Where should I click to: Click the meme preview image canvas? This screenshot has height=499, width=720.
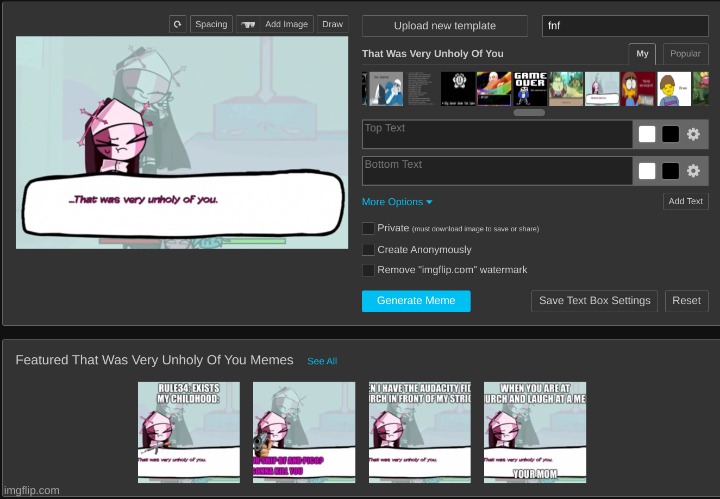tap(182, 142)
